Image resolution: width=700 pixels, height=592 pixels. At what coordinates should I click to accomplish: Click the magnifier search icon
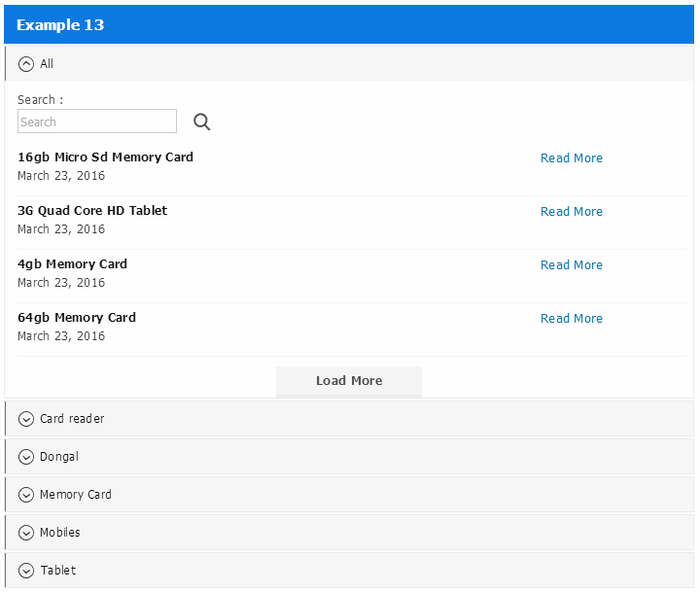point(202,122)
